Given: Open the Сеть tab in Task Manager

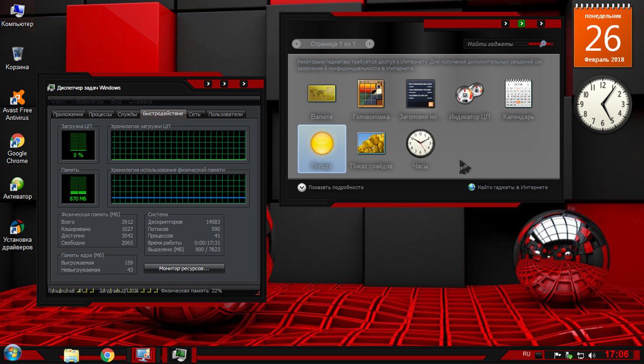Looking at the screenshot, I should click(x=195, y=114).
